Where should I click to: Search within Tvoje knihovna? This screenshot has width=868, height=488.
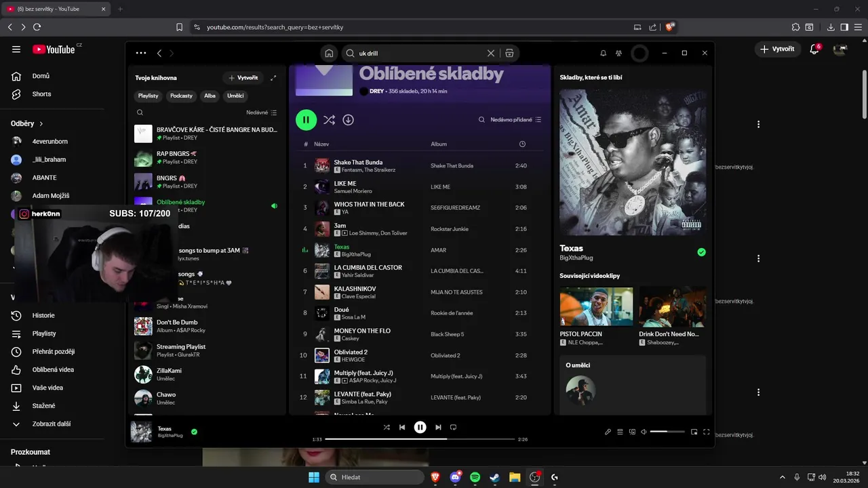click(140, 113)
